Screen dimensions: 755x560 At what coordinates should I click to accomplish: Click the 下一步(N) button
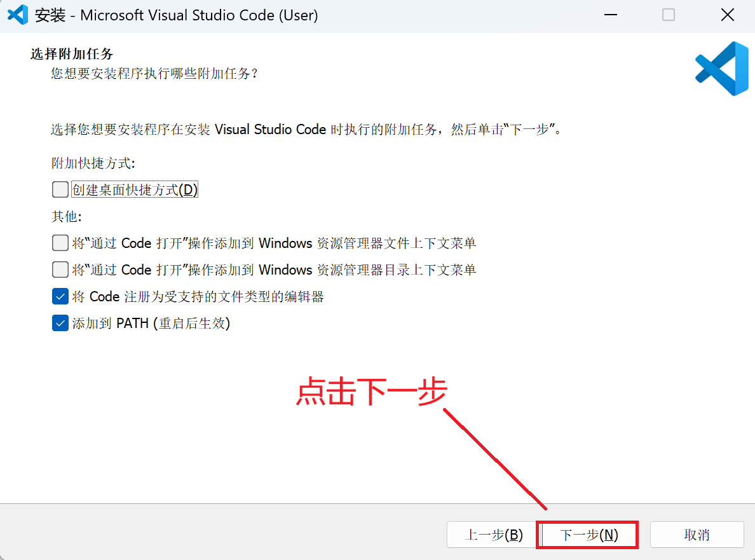587,535
